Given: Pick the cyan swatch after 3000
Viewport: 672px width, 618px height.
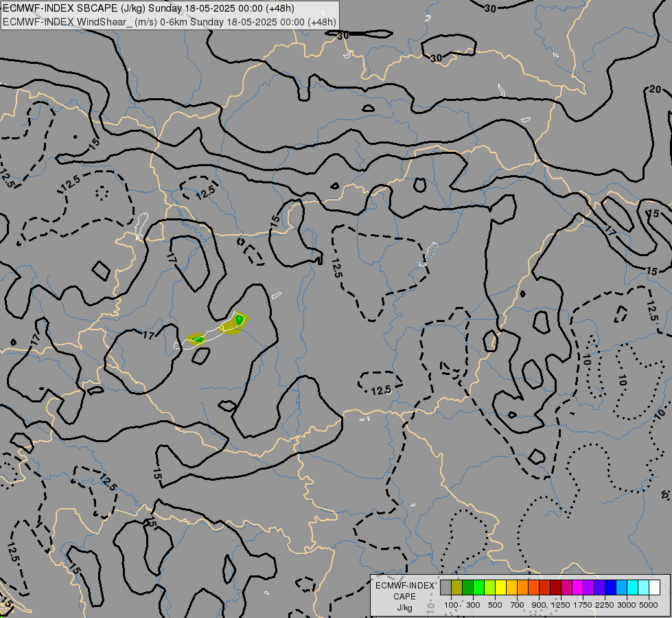Looking at the screenshot, I should (x=632, y=587).
